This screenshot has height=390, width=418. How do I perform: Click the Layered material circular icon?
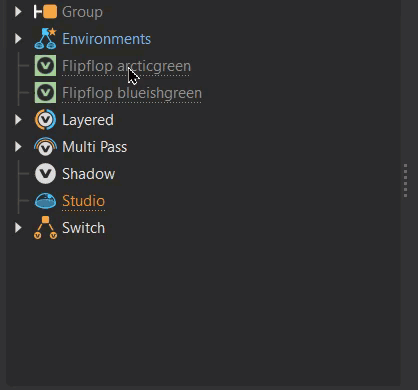pyautogui.click(x=45, y=120)
